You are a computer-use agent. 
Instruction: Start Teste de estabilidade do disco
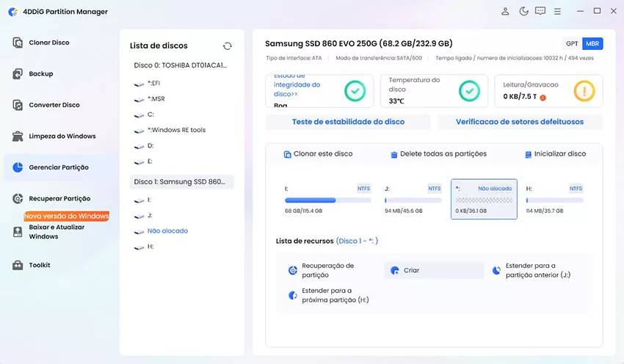[x=348, y=122]
